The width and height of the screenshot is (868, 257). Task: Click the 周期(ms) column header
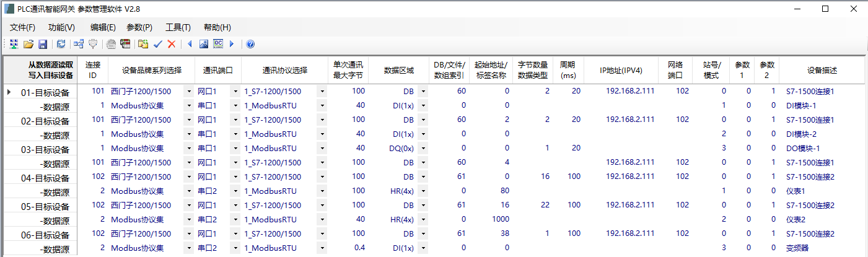(x=568, y=70)
